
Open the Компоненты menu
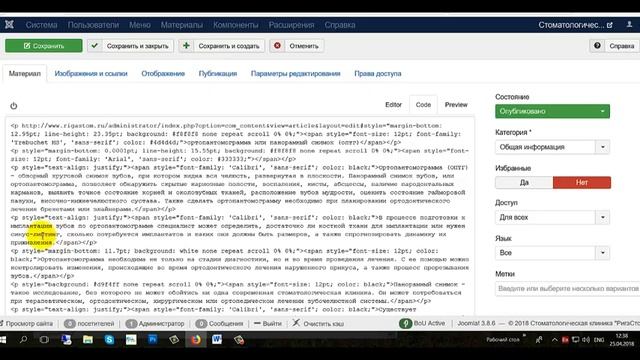point(236,25)
